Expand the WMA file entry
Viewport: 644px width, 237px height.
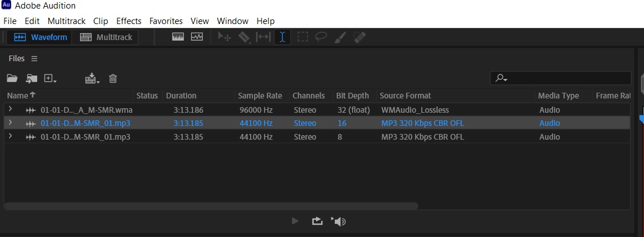10,109
